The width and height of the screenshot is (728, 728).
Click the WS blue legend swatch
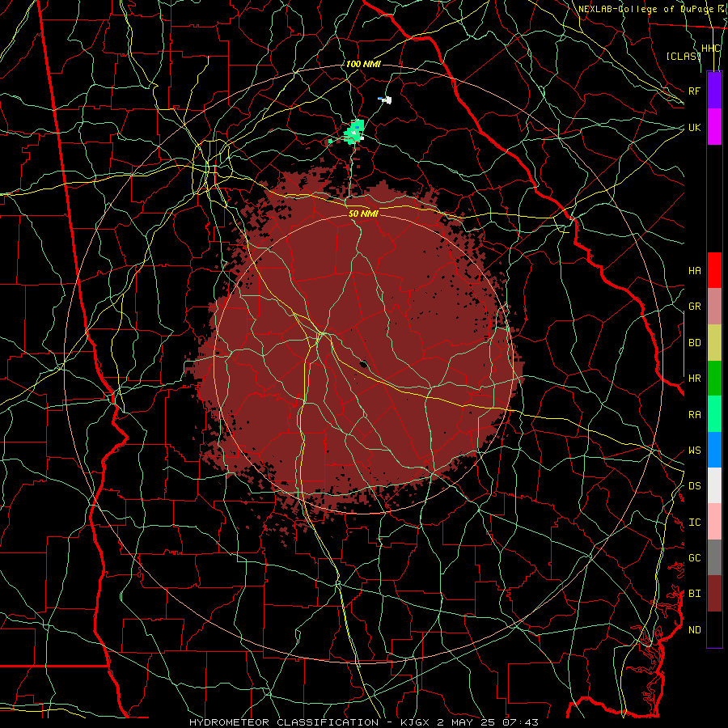coord(714,450)
